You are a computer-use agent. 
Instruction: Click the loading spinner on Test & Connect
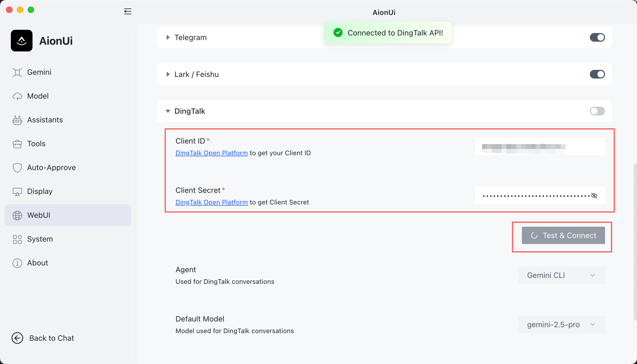coord(534,235)
